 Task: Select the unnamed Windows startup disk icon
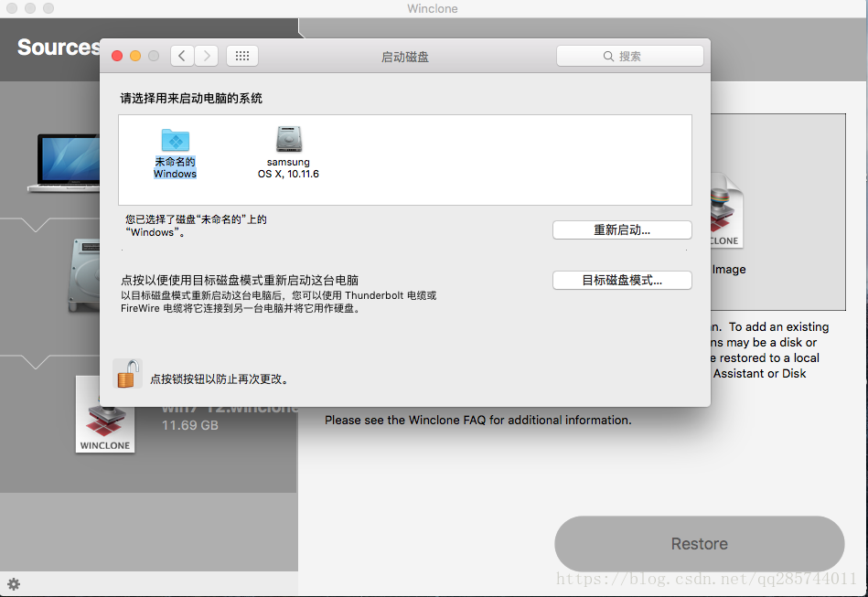(x=175, y=140)
